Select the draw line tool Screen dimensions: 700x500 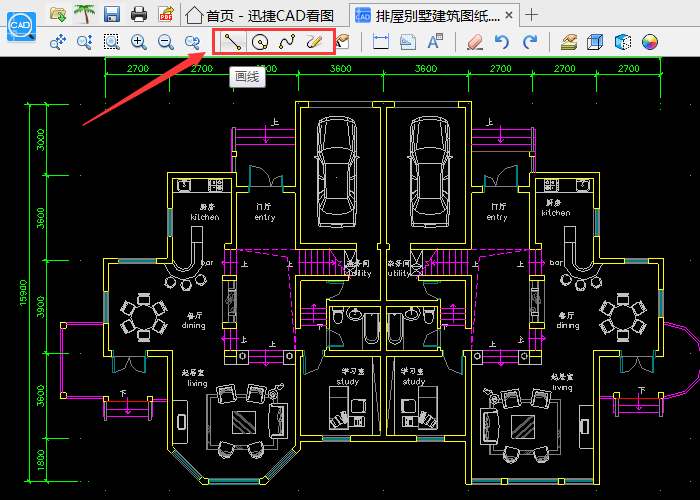coord(232,42)
